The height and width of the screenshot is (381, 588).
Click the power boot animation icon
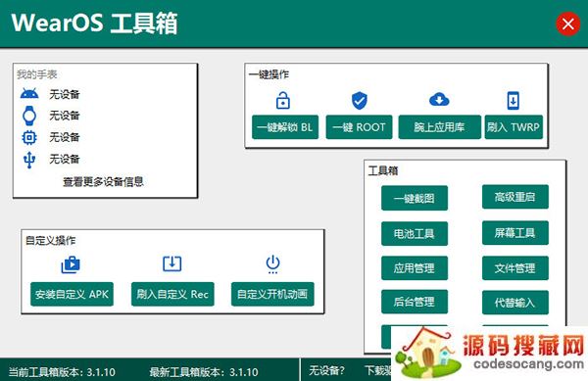click(272, 264)
